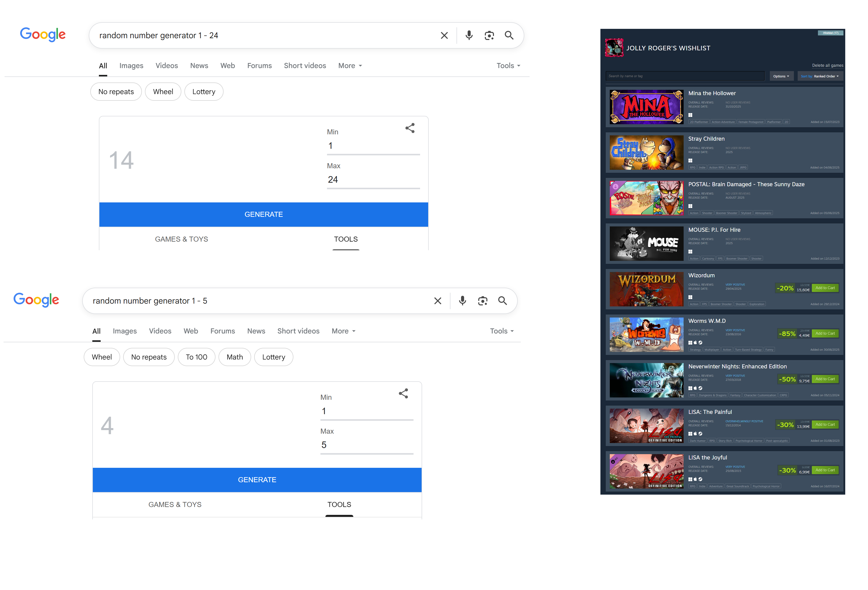Select Math chip under lower search
The height and width of the screenshot is (590, 868).
pos(234,357)
